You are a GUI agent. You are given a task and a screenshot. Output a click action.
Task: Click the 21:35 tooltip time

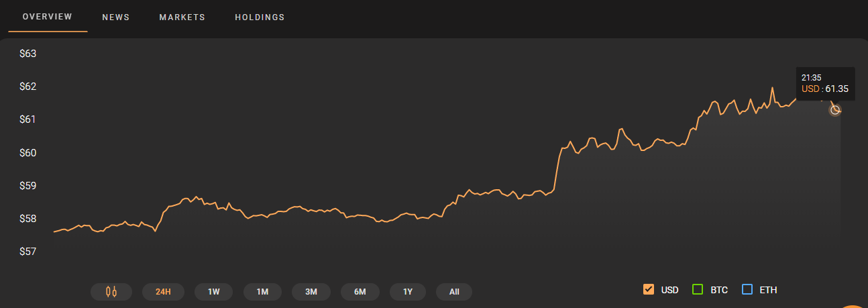pos(811,78)
